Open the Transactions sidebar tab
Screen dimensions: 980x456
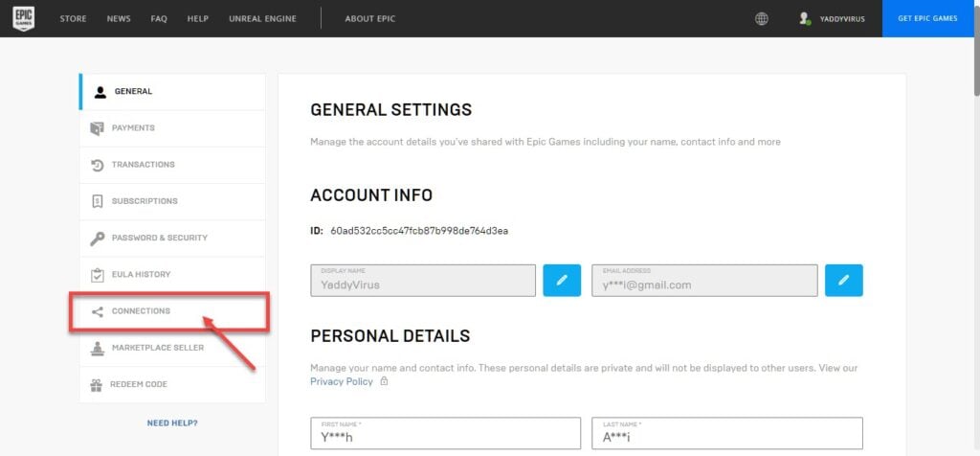(x=172, y=165)
